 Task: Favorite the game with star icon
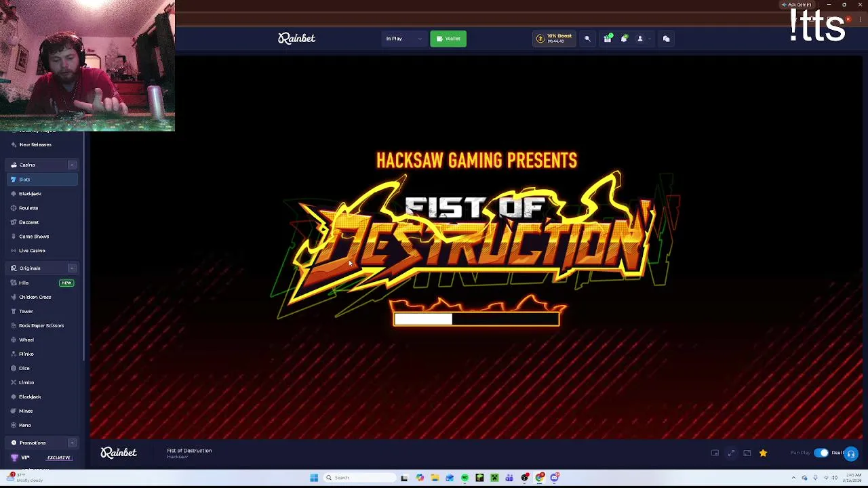tap(763, 453)
